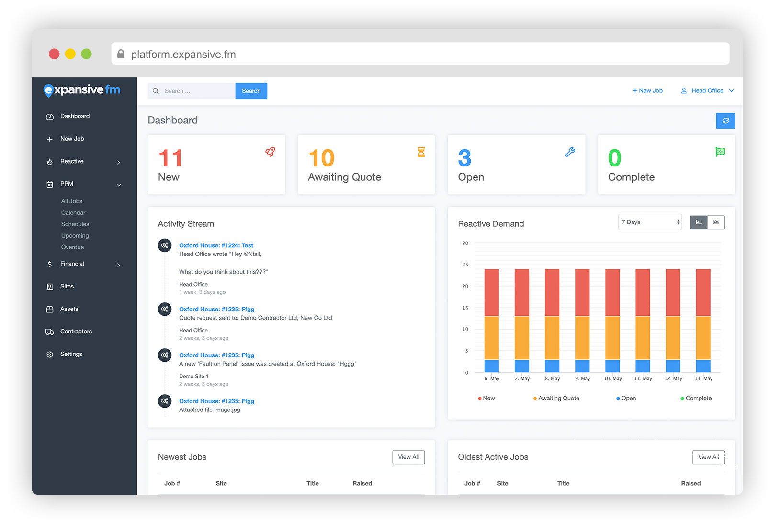Click the expansive fm logo

coord(82,90)
